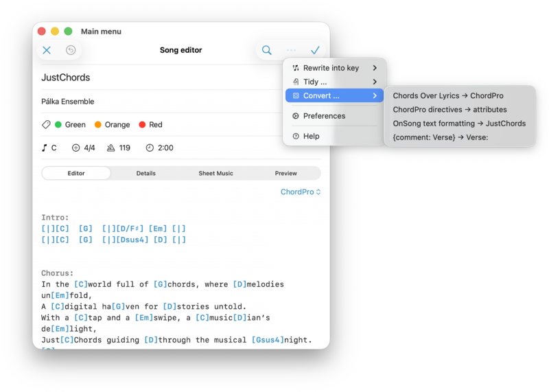Click the 4/4 time signature value
This screenshot has width=549, height=392.
pos(89,148)
